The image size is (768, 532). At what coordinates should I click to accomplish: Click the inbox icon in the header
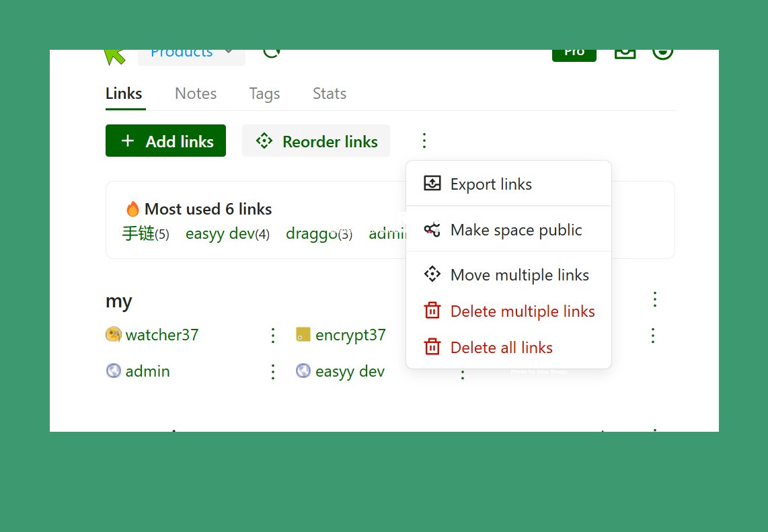[x=625, y=54]
